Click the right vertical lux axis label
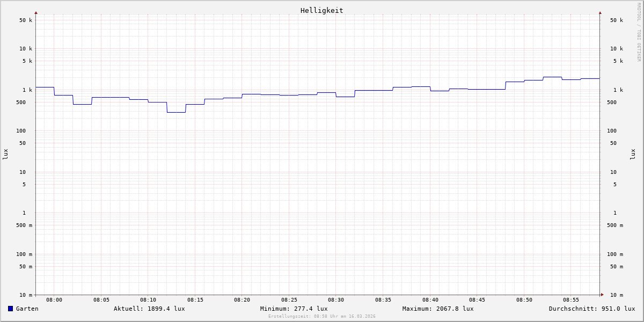This screenshot has width=644, height=322. pos(633,154)
